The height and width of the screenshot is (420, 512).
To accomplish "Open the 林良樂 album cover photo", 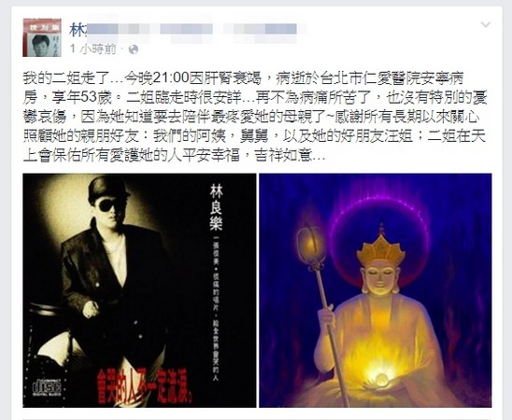I will pyautogui.click(x=139, y=290).
